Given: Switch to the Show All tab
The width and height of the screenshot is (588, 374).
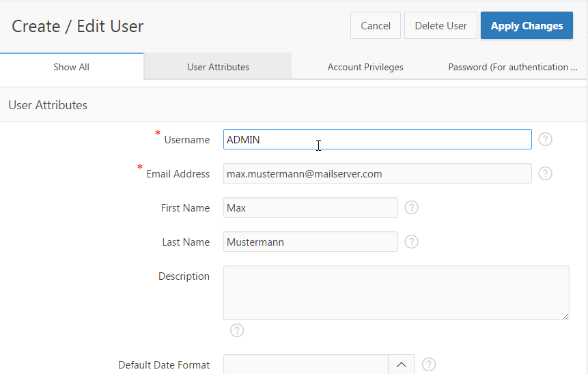Looking at the screenshot, I should [x=72, y=67].
